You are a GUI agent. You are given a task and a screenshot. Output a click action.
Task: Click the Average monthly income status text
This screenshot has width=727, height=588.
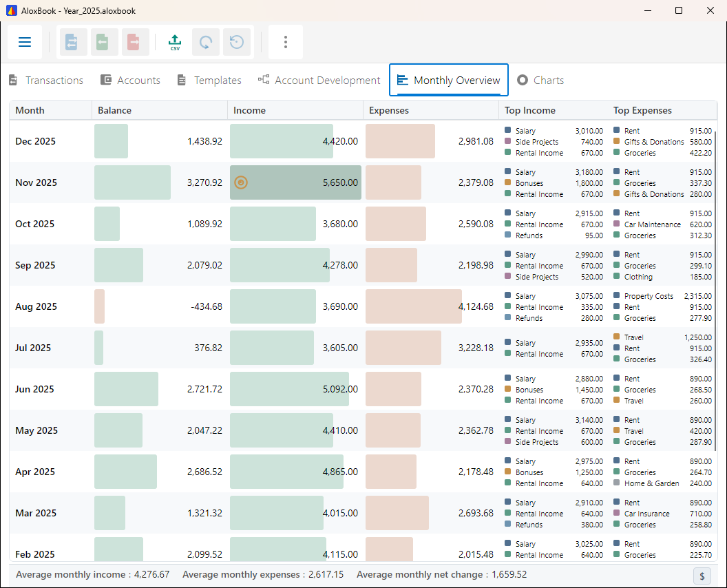pos(92,574)
